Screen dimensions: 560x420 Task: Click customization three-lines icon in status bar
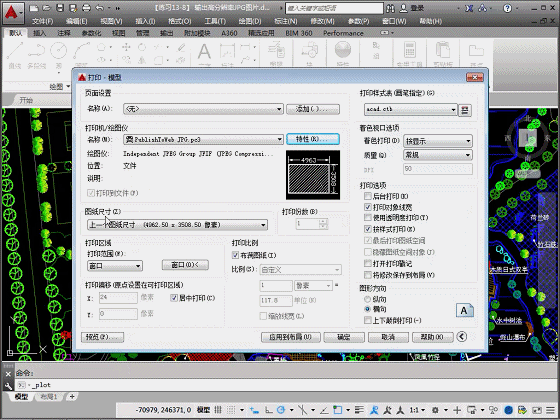click(x=550, y=410)
